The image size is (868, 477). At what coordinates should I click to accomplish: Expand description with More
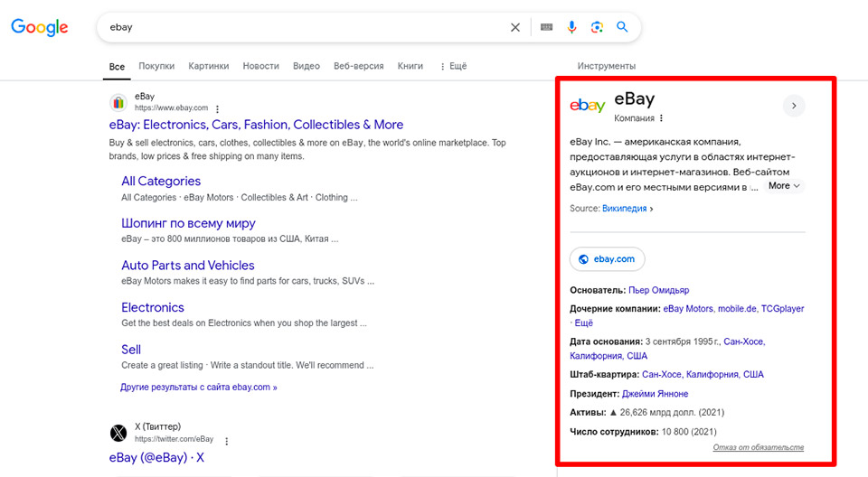[784, 186]
